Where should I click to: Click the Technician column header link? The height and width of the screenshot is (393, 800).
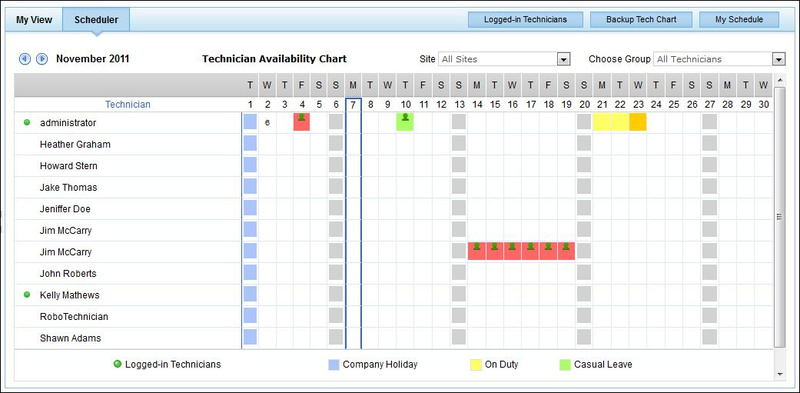(x=128, y=105)
